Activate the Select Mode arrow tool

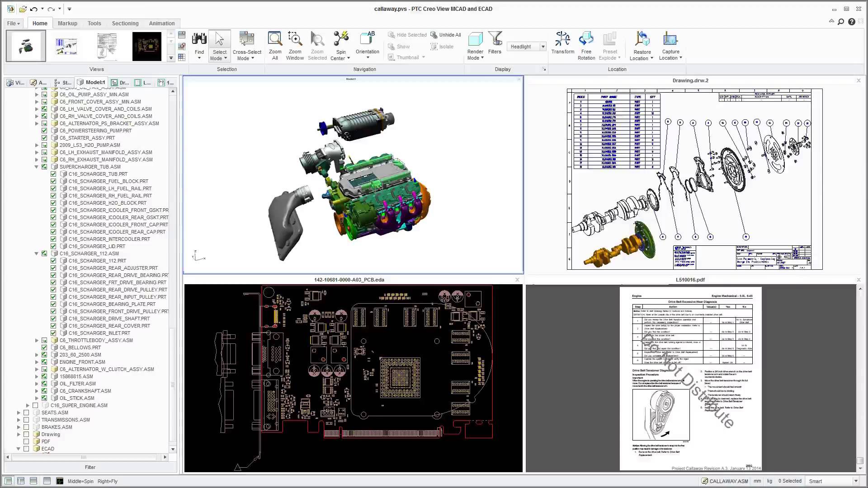pyautogui.click(x=220, y=39)
